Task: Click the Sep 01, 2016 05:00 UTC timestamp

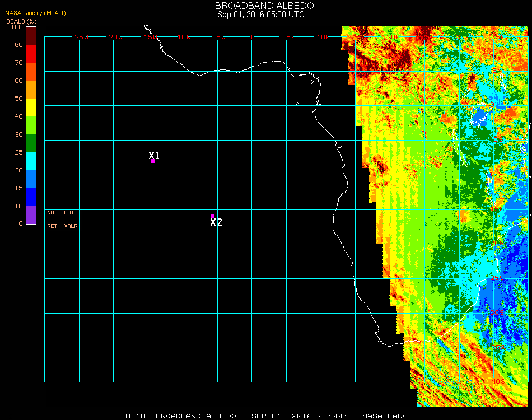Action: point(261,15)
